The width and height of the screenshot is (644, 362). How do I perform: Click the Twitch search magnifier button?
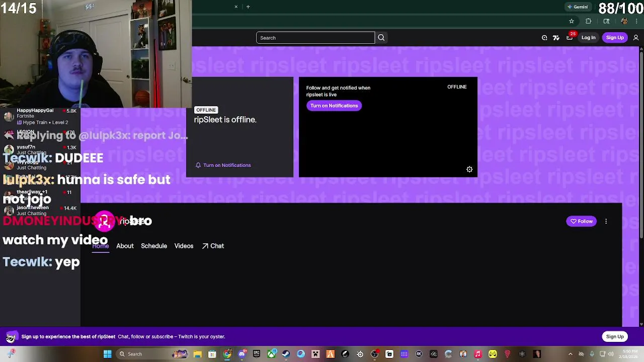tap(381, 38)
